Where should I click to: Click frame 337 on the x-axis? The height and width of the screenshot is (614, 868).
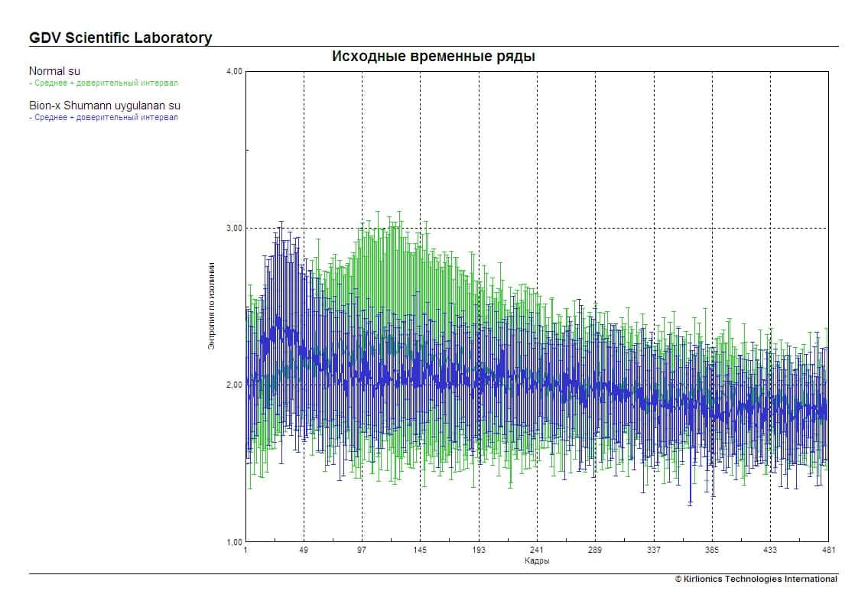click(x=654, y=551)
